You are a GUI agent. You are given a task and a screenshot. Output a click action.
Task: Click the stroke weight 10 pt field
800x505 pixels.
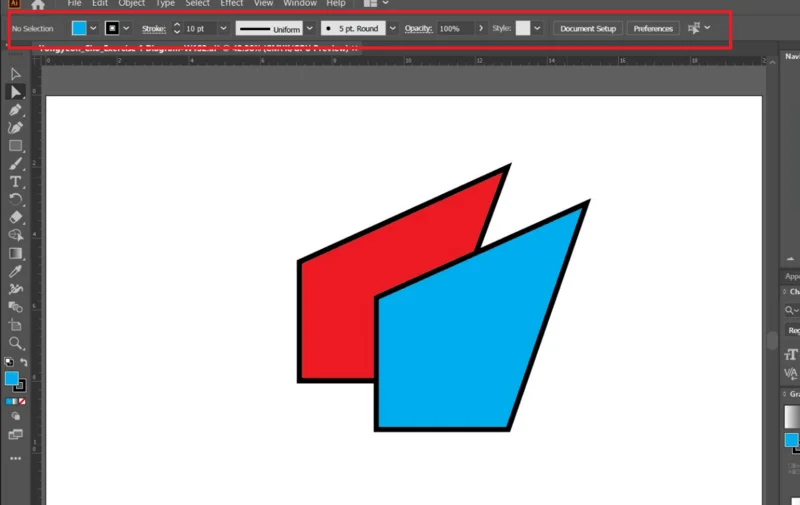coord(199,29)
